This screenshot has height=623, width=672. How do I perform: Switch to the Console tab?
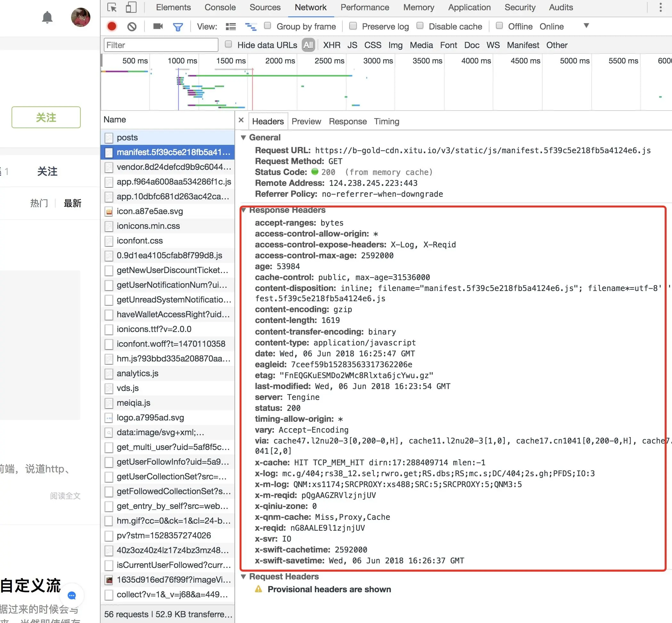(220, 7)
